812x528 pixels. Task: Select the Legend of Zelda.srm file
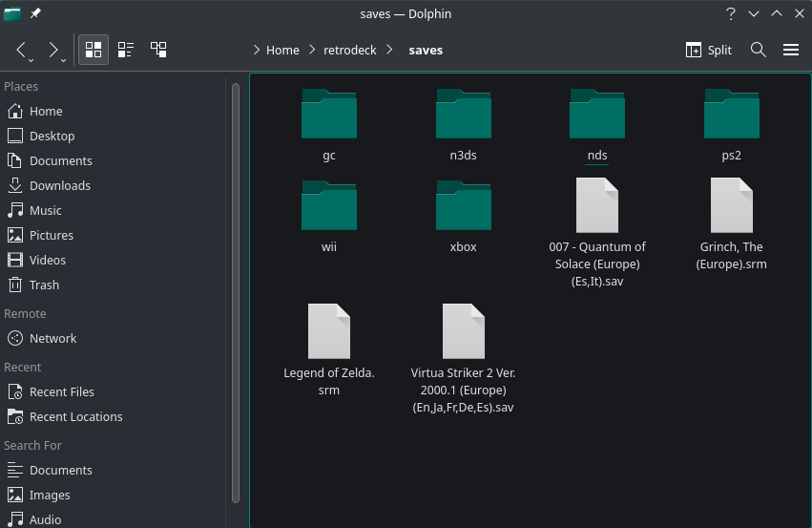(328, 332)
